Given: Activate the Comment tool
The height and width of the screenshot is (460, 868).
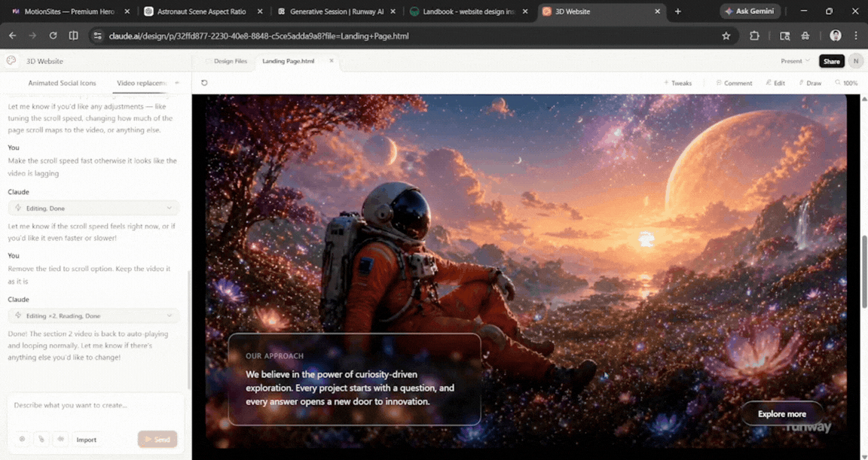Looking at the screenshot, I should (x=734, y=83).
